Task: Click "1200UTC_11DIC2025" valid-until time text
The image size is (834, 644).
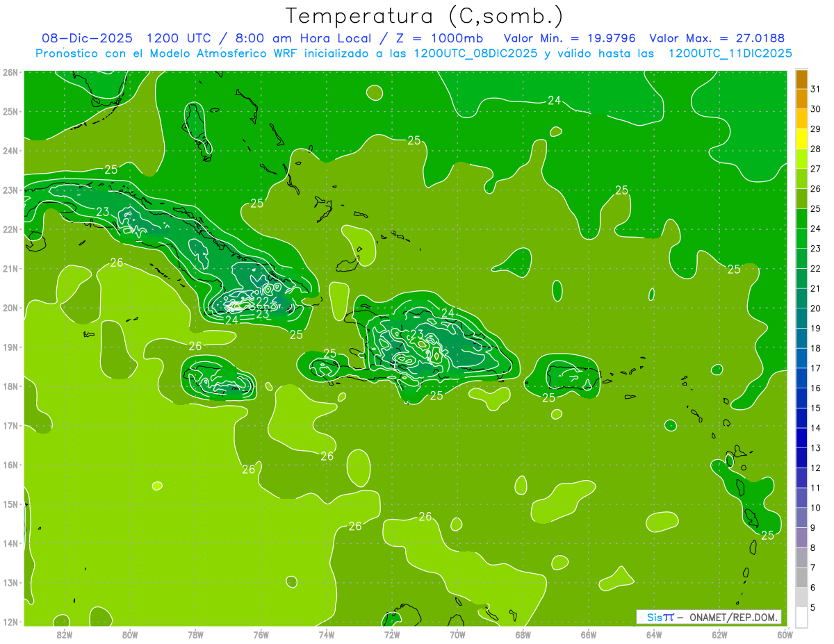Action: (730, 53)
